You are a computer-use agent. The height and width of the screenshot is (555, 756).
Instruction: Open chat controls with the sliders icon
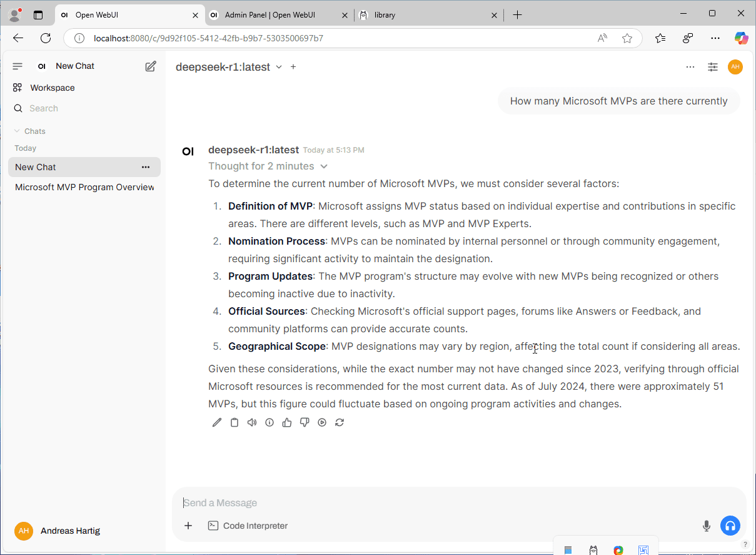(x=712, y=67)
